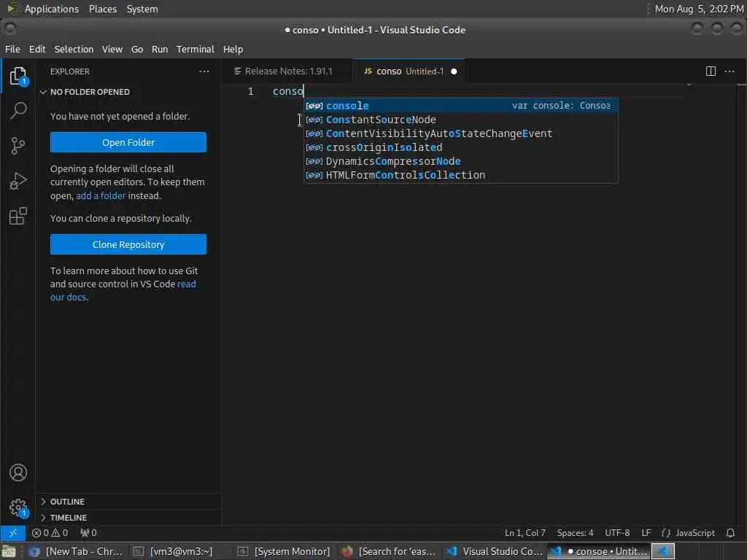The height and width of the screenshot is (560, 747).
Task: Click the Split Editor Right icon
Action: tap(711, 71)
